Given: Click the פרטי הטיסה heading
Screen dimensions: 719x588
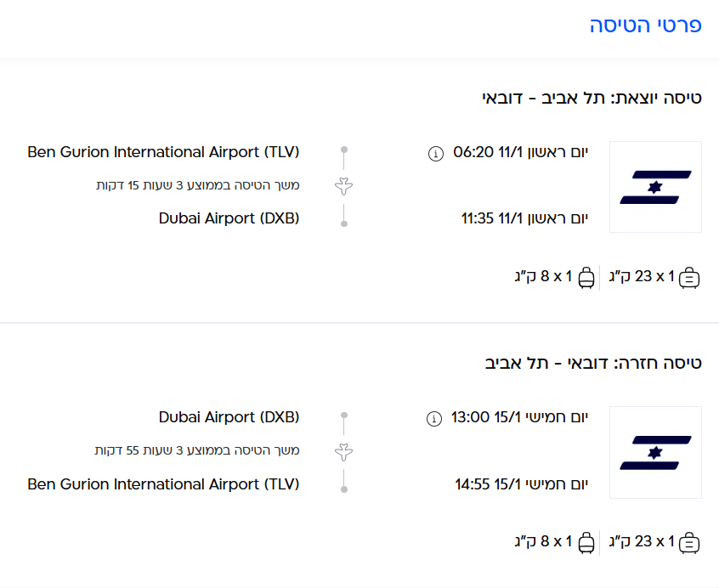Looking at the screenshot, I should tap(645, 25).
